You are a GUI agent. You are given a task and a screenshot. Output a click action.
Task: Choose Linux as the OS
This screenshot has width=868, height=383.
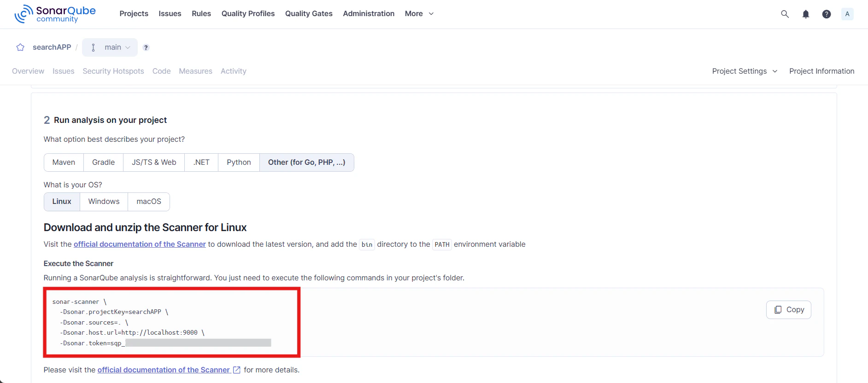62,202
